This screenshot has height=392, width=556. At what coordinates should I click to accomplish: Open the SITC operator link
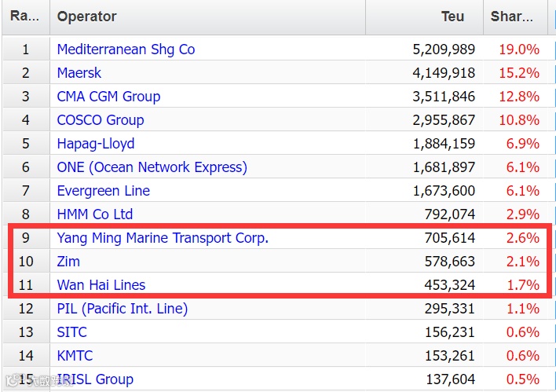(x=72, y=332)
